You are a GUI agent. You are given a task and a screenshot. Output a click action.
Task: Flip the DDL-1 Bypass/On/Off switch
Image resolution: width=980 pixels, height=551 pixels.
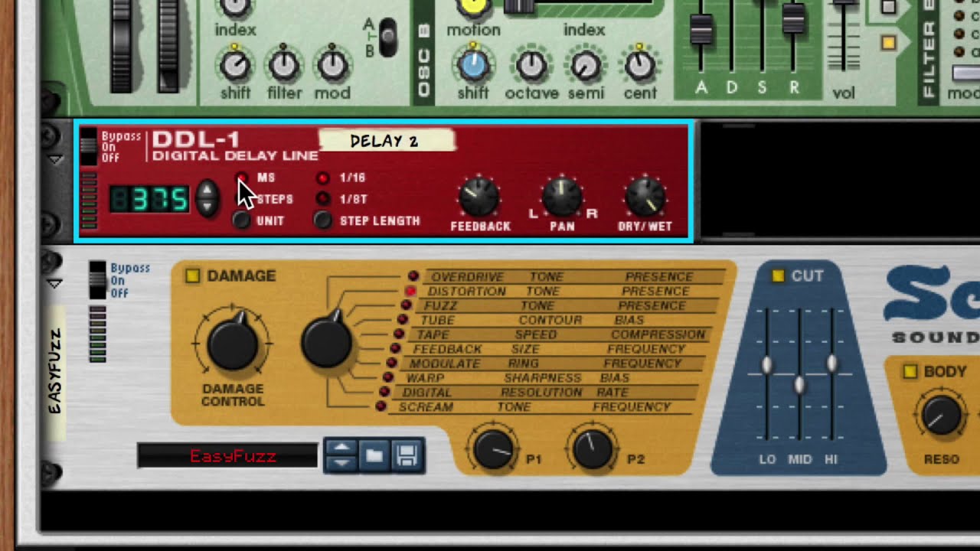(x=90, y=146)
